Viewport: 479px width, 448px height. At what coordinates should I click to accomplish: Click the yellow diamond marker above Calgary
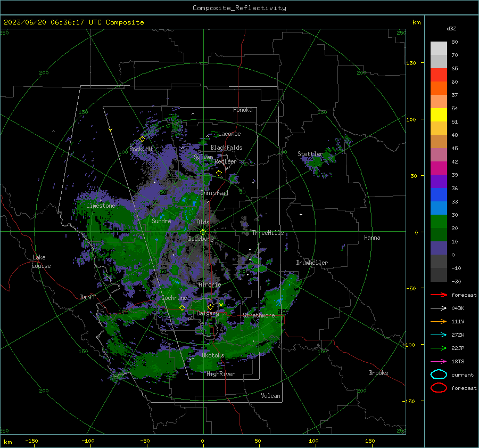tap(210, 307)
